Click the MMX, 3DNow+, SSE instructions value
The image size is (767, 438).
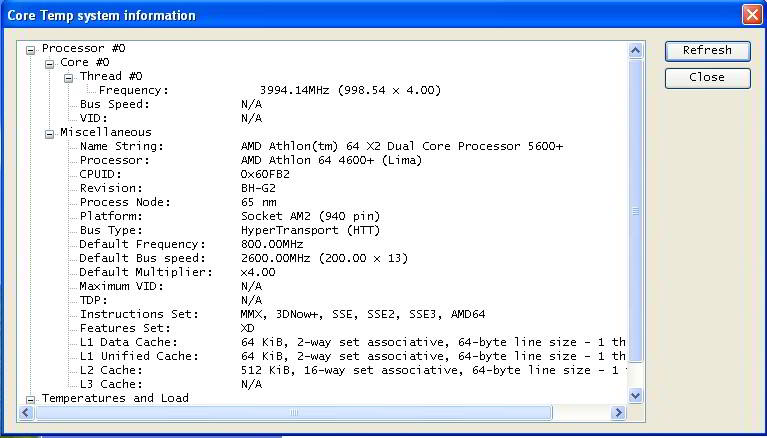point(363,314)
